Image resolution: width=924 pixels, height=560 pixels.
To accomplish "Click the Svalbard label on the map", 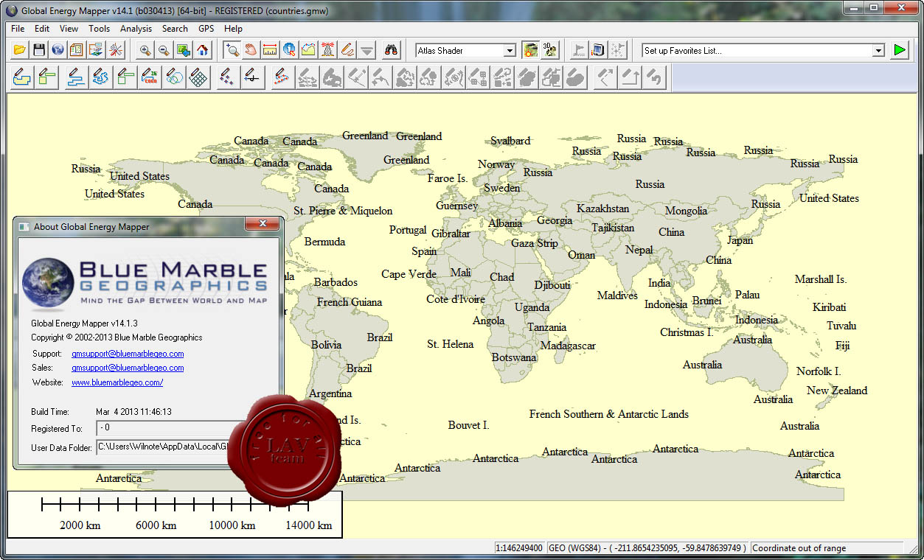I will pyautogui.click(x=510, y=141).
